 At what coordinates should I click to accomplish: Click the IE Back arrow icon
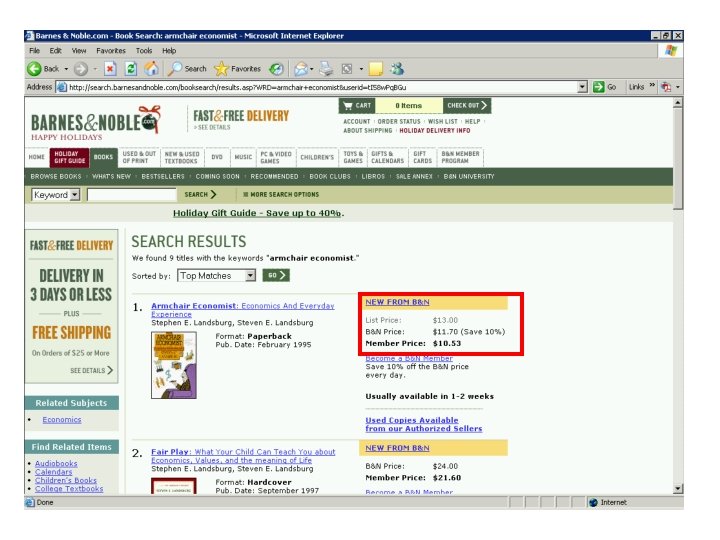pyautogui.click(x=34, y=69)
